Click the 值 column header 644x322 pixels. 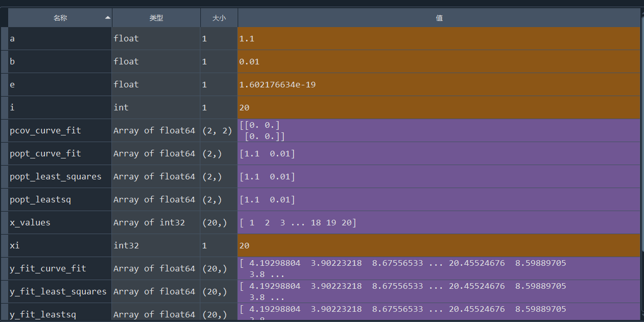[439, 18]
